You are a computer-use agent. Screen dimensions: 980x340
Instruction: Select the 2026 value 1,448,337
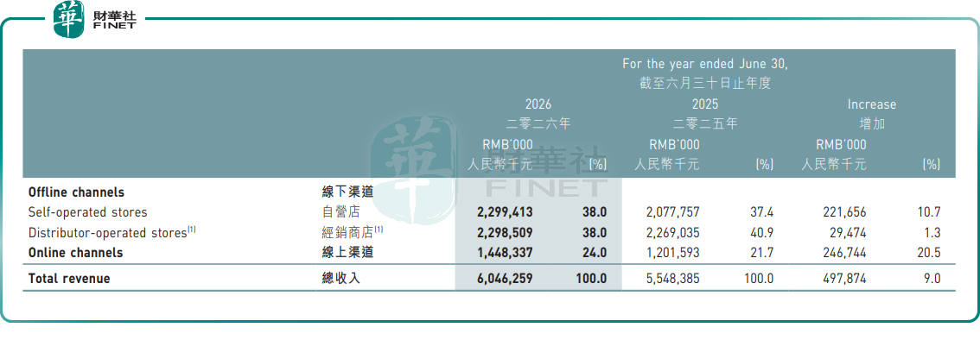click(505, 253)
